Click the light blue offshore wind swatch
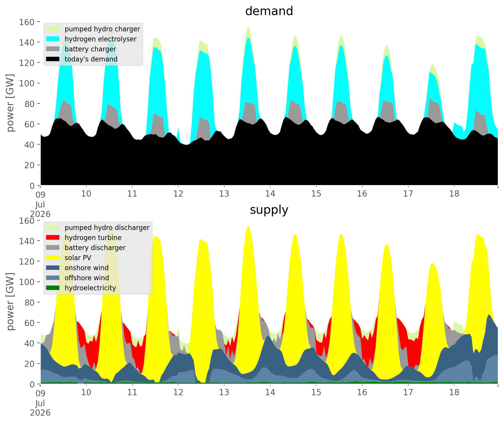The width and height of the screenshot is (504, 423). 53,278
